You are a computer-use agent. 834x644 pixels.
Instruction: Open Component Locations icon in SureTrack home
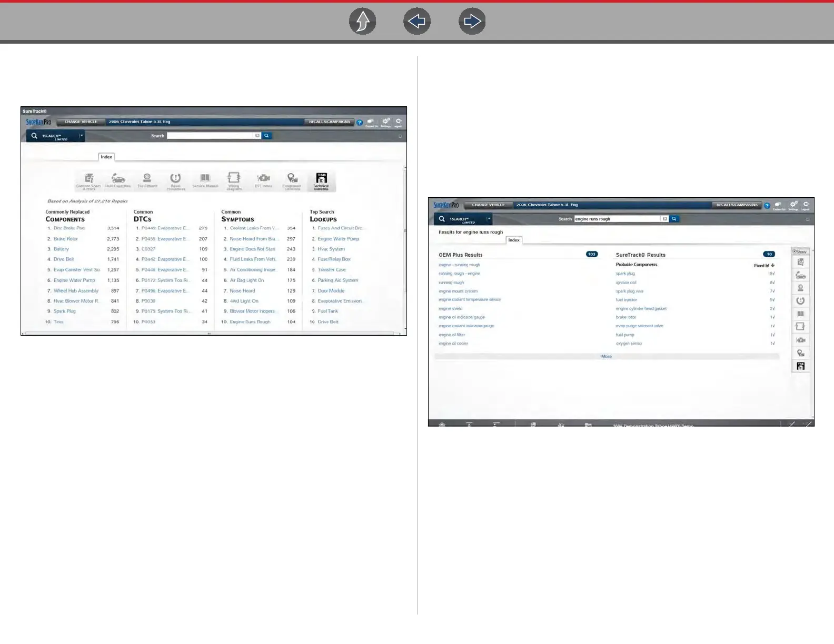click(292, 181)
